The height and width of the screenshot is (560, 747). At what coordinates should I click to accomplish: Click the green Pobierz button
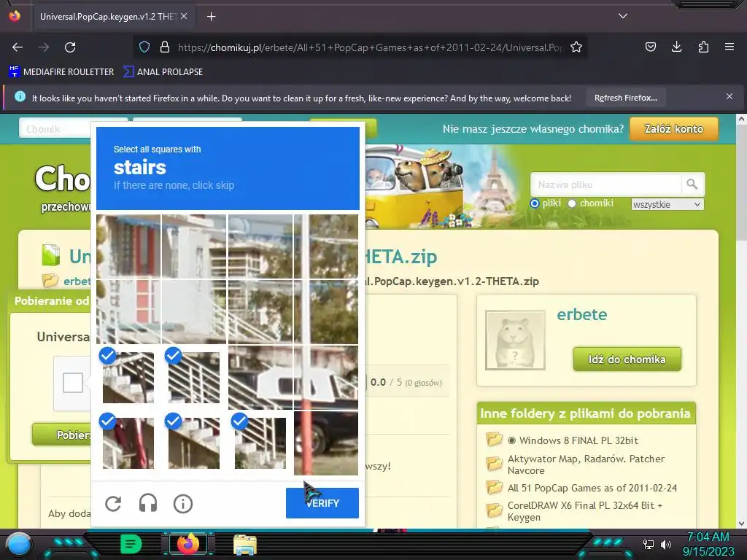[x=61, y=435]
